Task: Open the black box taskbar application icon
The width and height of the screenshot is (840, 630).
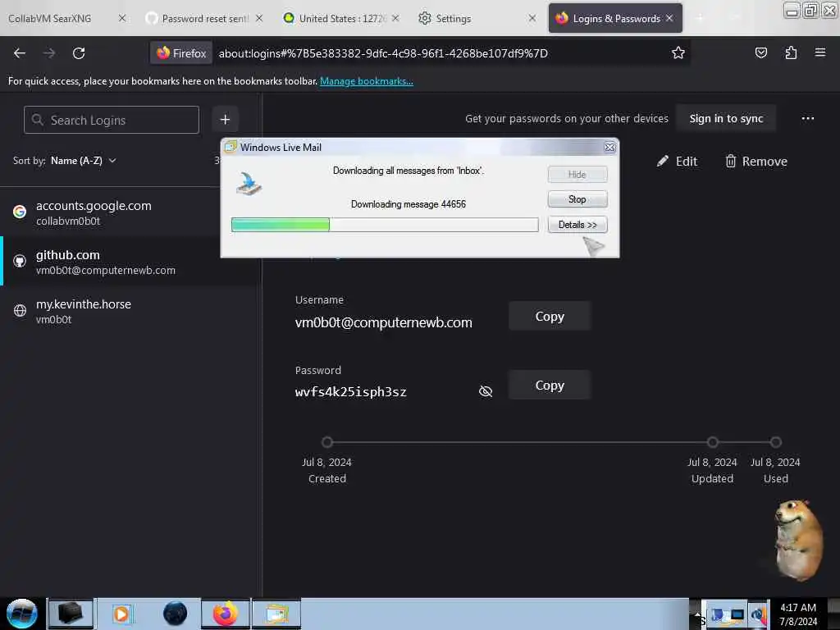Action: (x=71, y=614)
